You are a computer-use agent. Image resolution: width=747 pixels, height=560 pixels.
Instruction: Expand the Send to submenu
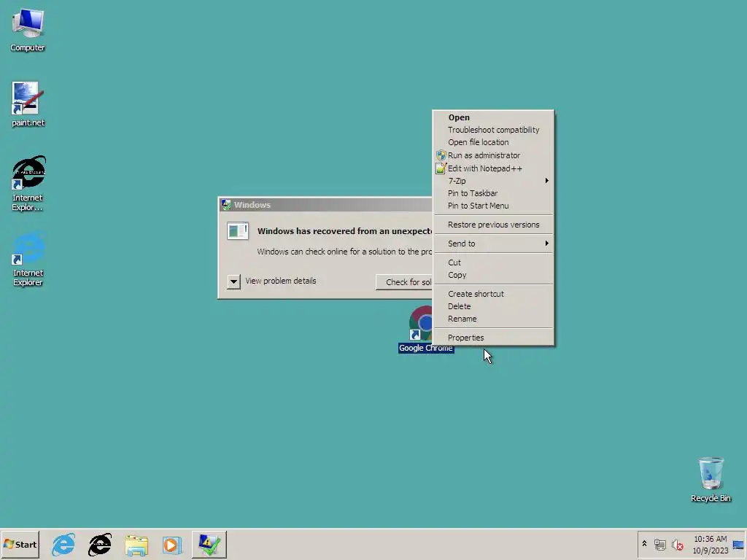tap(493, 244)
